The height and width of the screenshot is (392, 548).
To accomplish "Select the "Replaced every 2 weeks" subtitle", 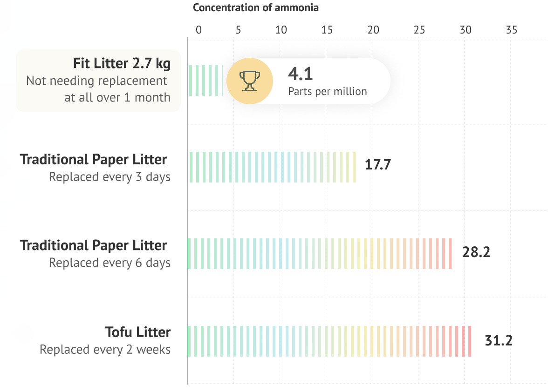I will coord(105,350).
